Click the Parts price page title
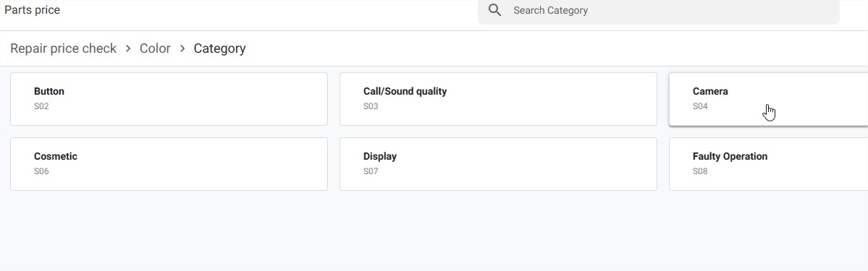Image resolution: width=868 pixels, height=271 pixels. (x=32, y=11)
